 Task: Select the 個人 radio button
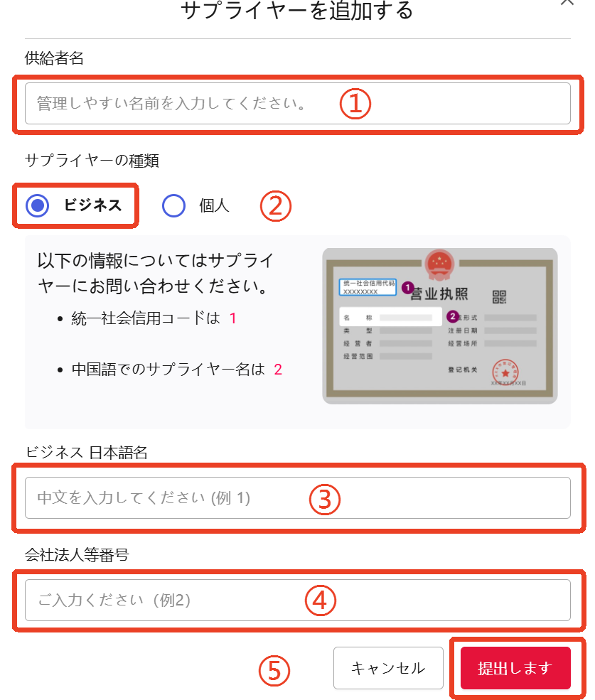[x=173, y=205]
